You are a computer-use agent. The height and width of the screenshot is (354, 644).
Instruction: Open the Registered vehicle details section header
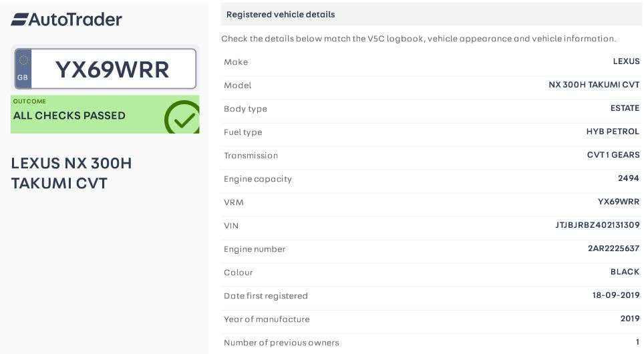tap(281, 14)
